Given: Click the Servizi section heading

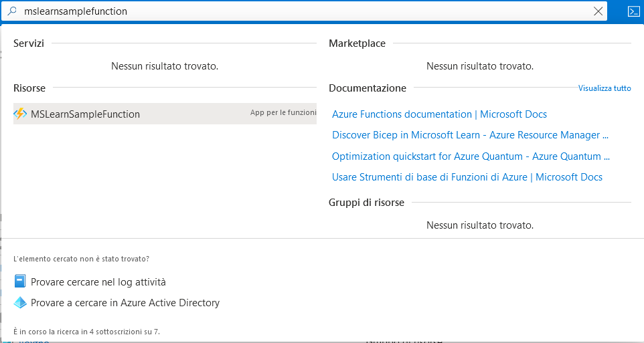Looking at the screenshot, I should point(29,43).
